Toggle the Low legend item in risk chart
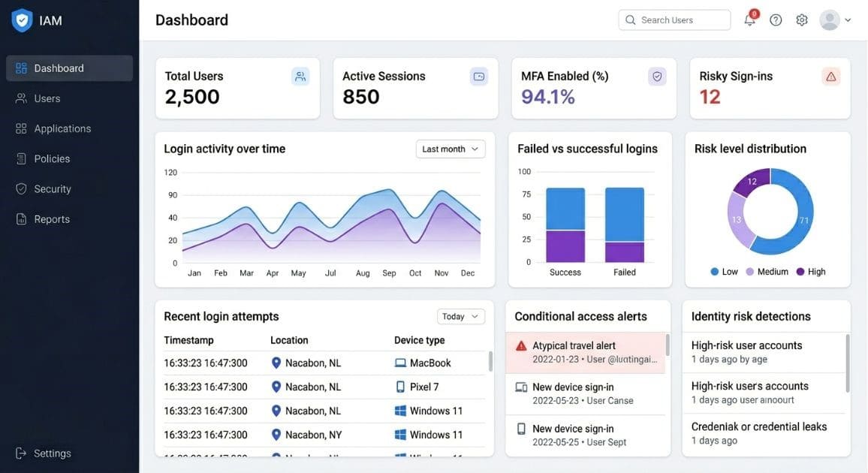 tap(724, 272)
